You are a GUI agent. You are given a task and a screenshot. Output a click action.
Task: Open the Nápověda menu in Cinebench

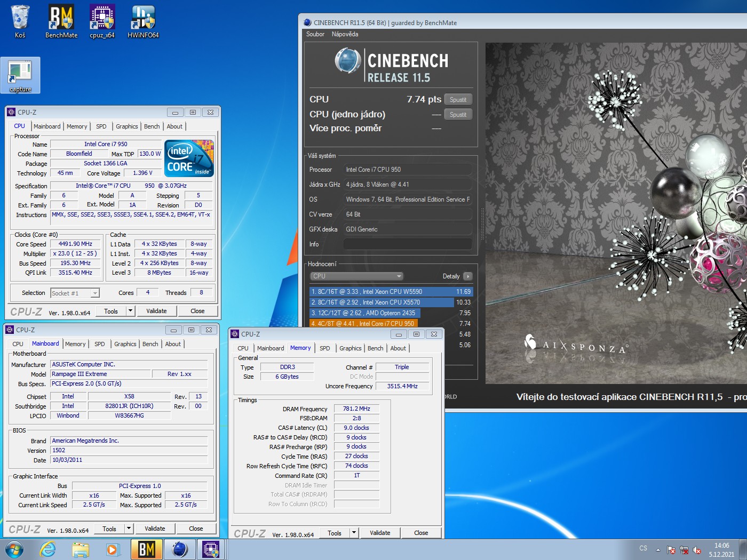pyautogui.click(x=345, y=34)
